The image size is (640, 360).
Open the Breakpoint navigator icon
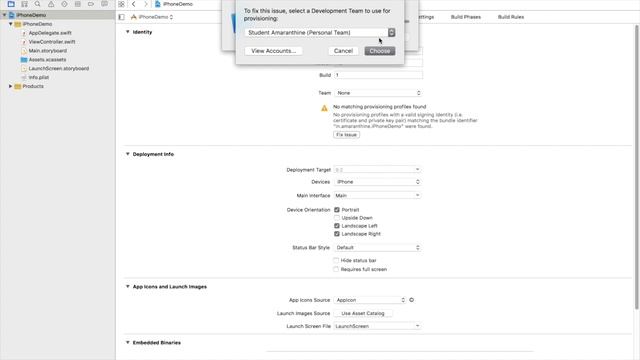(91, 4)
